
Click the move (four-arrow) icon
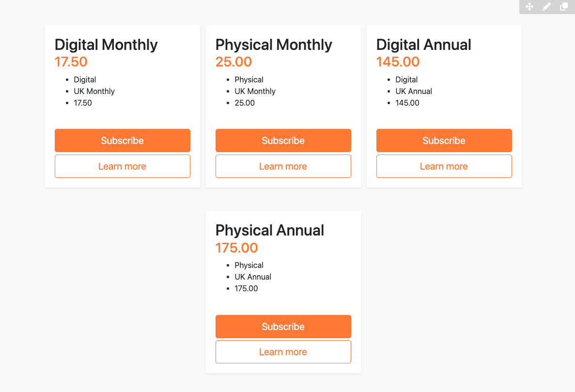pos(529,7)
